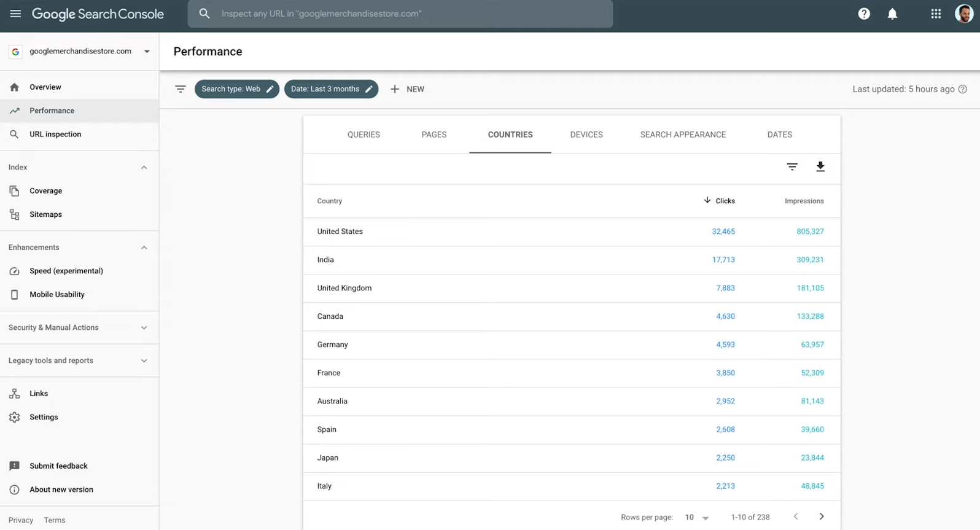Select the Germany row
The width and height of the screenshot is (980, 530).
[572, 345]
